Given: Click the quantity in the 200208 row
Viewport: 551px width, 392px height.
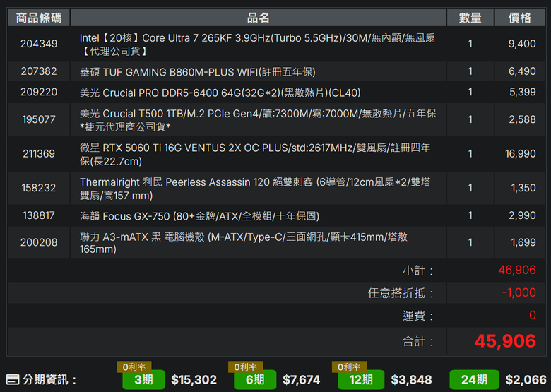Looking at the screenshot, I should (x=470, y=242).
